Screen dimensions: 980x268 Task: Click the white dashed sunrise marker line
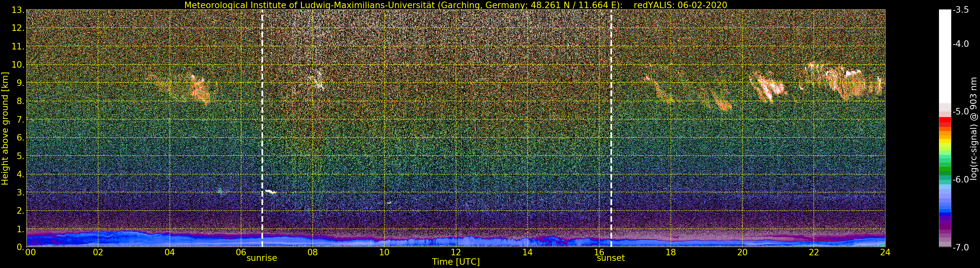tap(262, 128)
